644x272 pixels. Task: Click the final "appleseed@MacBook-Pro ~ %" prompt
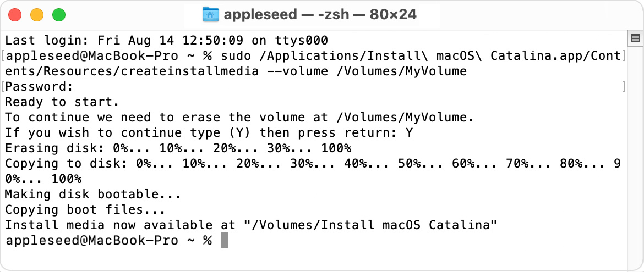coord(108,241)
